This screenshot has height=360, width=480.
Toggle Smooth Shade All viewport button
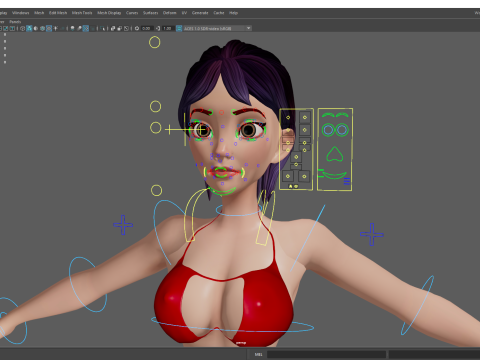29,28
